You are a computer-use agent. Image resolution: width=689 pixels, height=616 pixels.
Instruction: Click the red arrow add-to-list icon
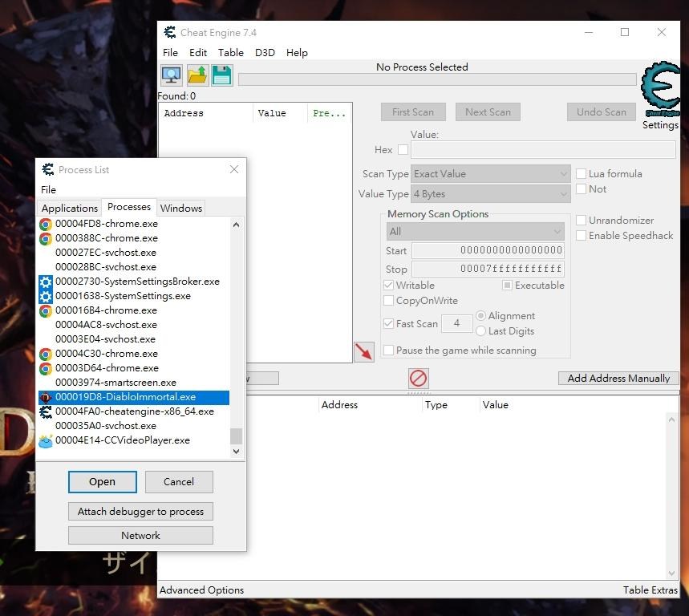pyautogui.click(x=363, y=352)
